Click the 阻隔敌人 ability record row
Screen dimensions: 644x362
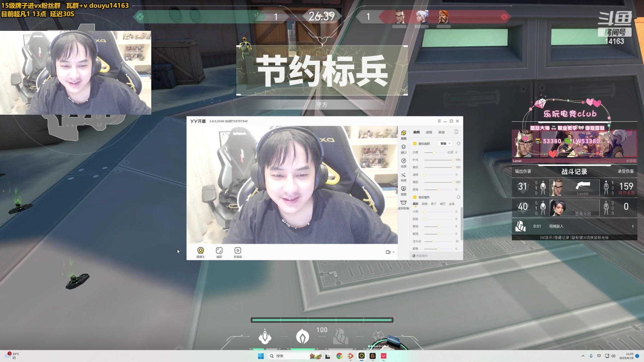pos(574,226)
